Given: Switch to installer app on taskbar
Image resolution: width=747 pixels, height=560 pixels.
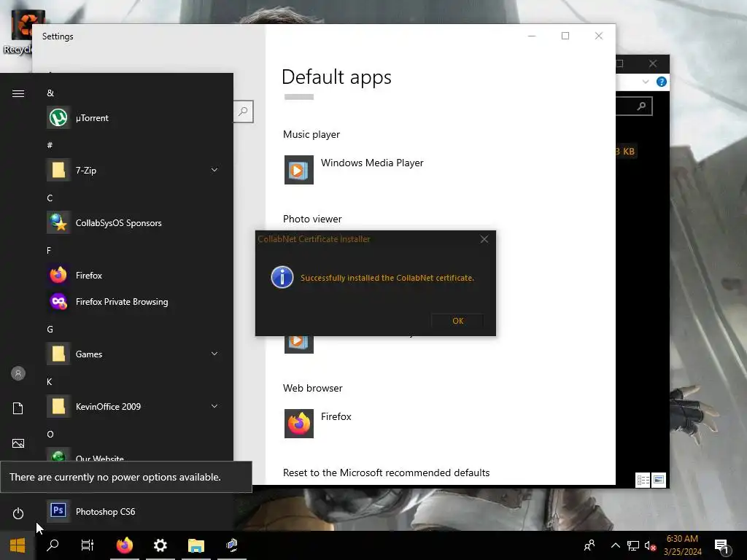Looking at the screenshot, I should point(232,545).
